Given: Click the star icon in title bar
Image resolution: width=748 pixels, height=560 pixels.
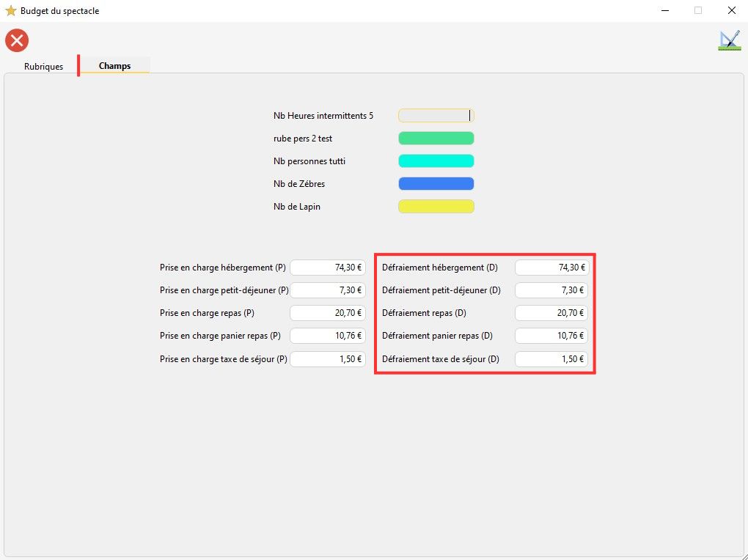Looking at the screenshot, I should pyautogui.click(x=10, y=11).
